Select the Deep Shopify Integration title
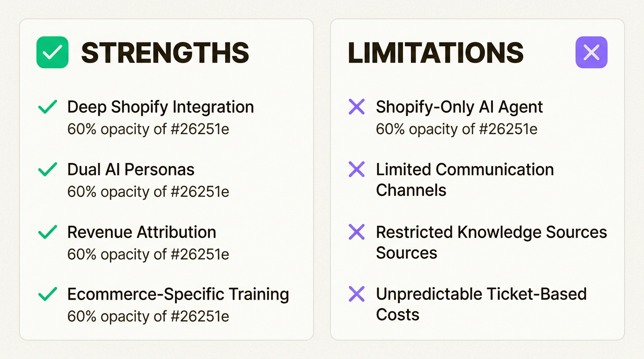Image resolution: width=644 pixels, height=359 pixels. (x=161, y=107)
